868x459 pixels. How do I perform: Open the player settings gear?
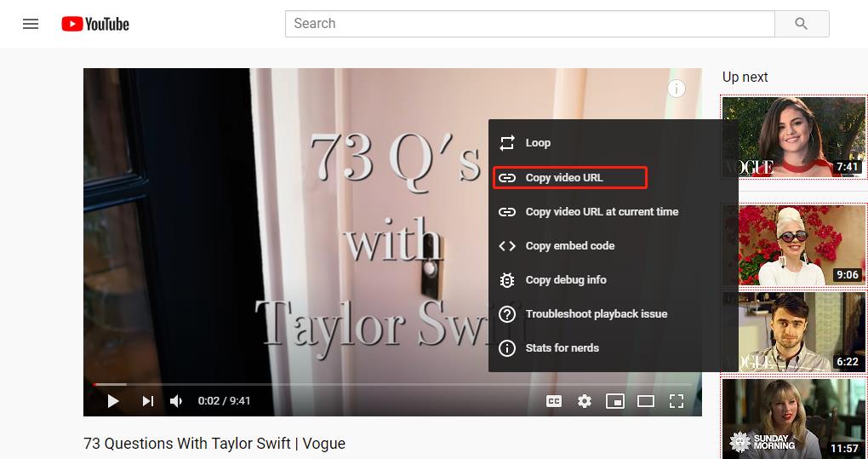point(585,401)
